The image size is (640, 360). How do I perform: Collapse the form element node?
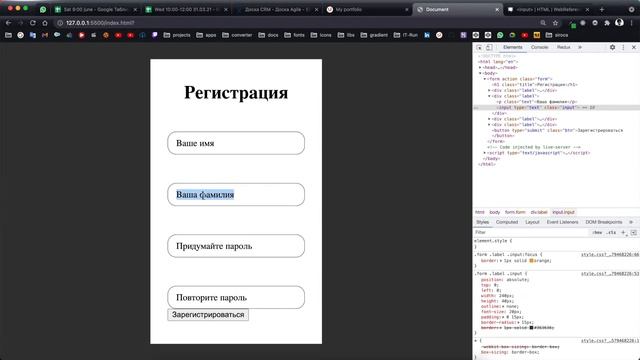coord(485,79)
